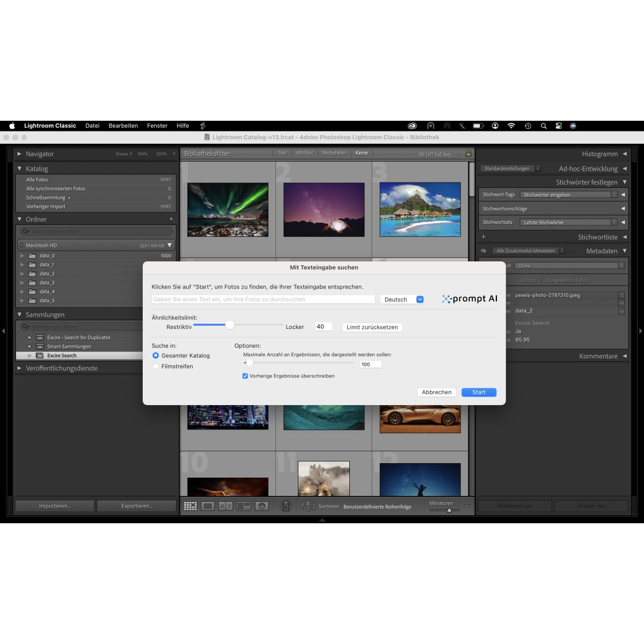Select the Attribut library filter tab
644x644 pixels.
[x=304, y=153]
